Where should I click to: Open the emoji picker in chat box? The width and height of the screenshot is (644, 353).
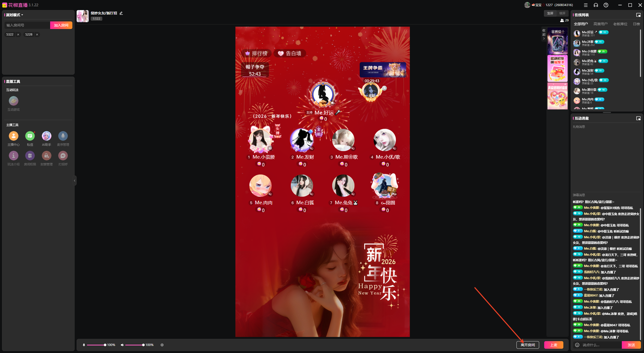point(577,345)
